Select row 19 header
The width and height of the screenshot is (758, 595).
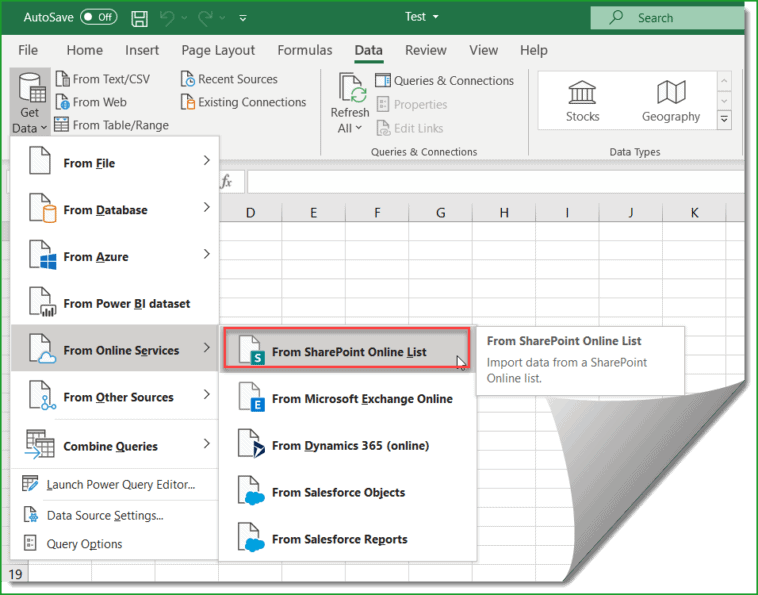(15, 574)
